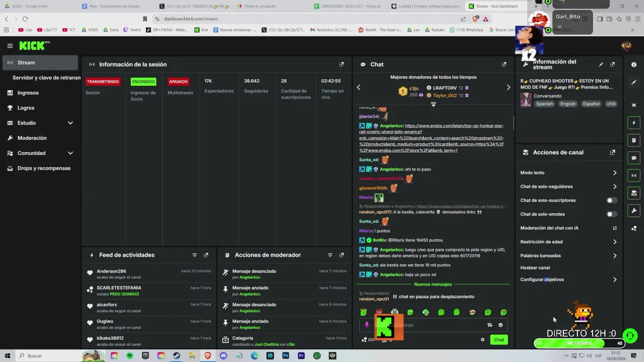Image resolution: width=644 pixels, height=362 pixels.
Task: Pop out the Chat panel
Action: pos(504,64)
